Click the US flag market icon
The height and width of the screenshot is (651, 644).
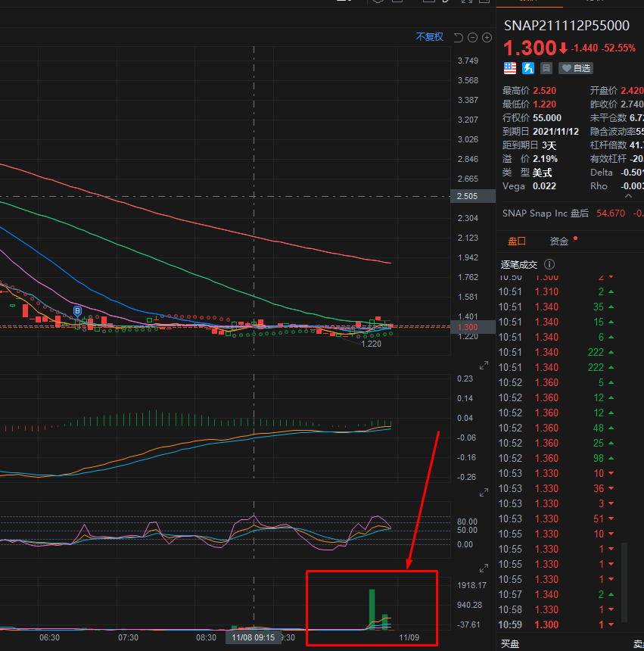[x=510, y=68]
